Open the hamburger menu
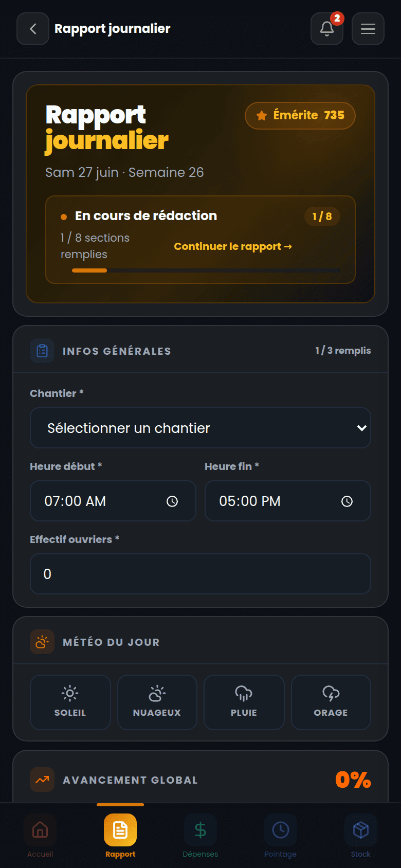Image resolution: width=401 pixels, height=868 pixels. coord(368,29)
